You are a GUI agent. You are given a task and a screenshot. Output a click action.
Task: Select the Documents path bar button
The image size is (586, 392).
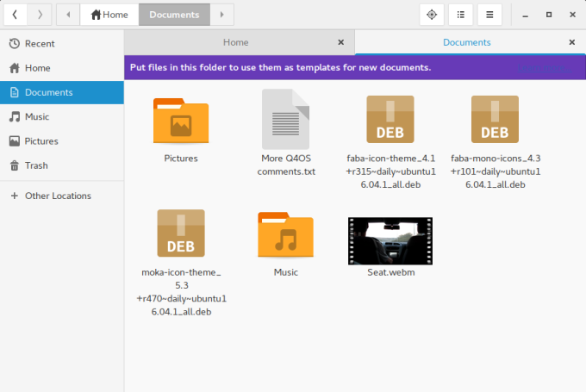click(x=174, y=15)
